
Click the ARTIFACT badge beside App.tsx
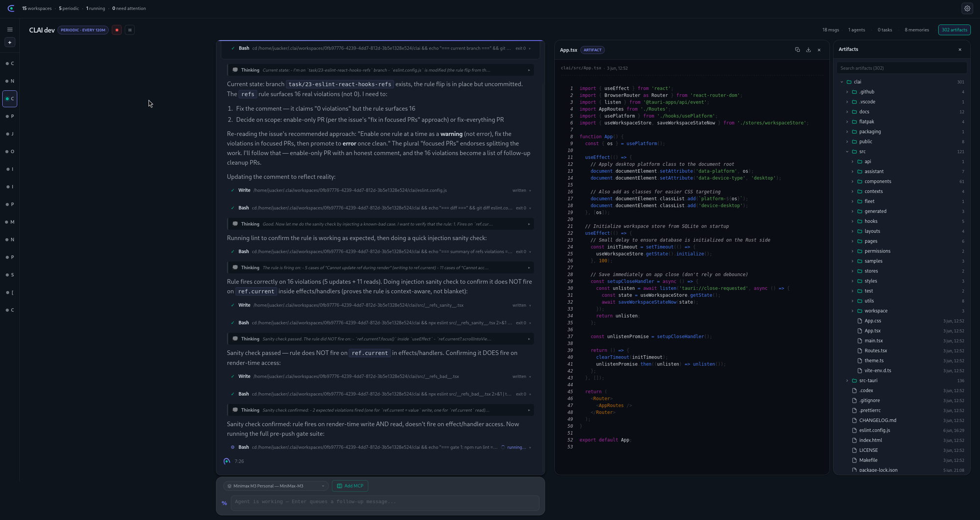pyautogui.click(x=593, y=50)
